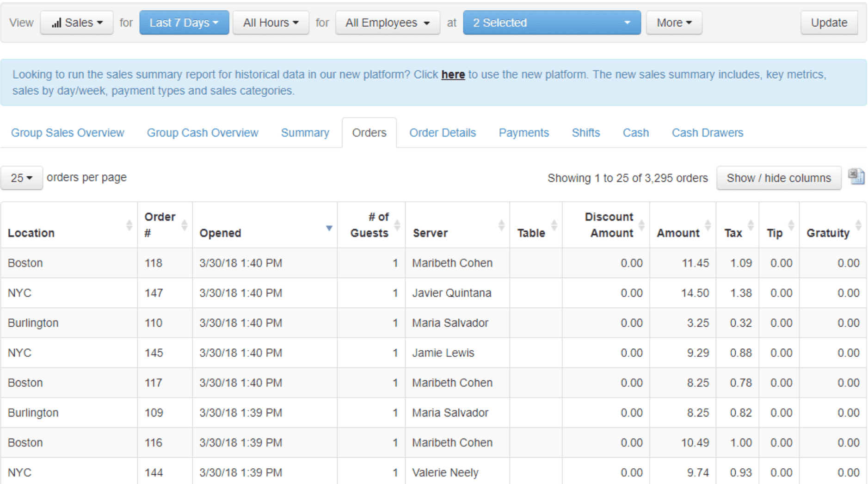Open the Sales view dropdown
Viewport: 868px width, 484px height.
point(77,23)
